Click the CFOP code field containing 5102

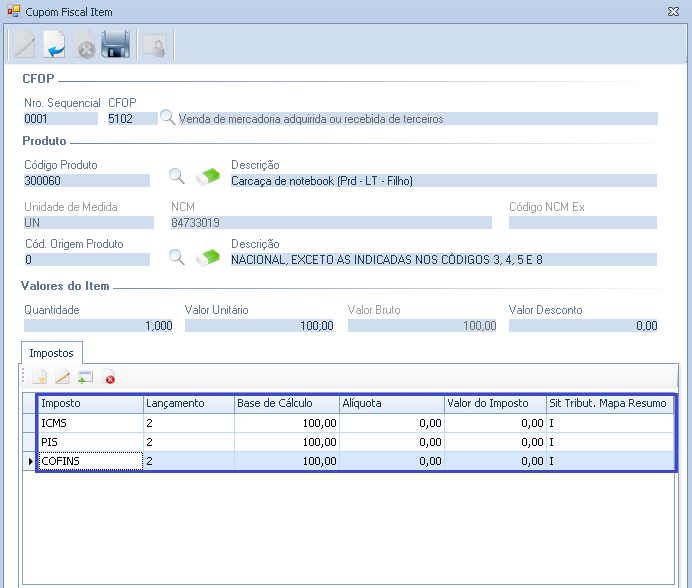point(132,118)
